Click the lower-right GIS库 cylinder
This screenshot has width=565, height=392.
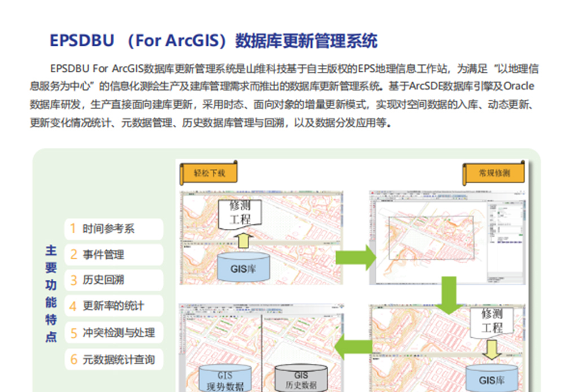coord(492,378)
